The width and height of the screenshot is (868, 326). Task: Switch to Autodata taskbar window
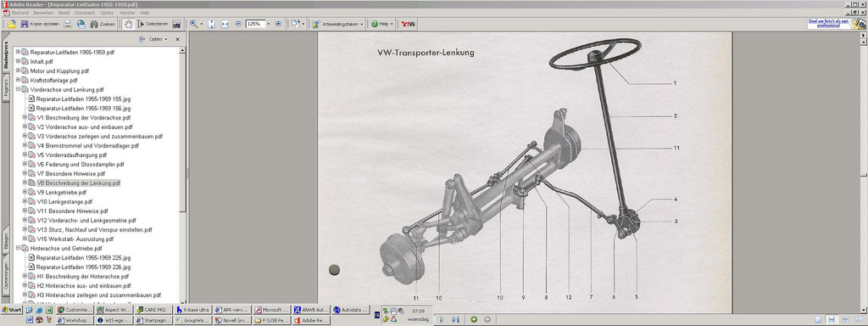pyautogui.click(x=350, y=310)
